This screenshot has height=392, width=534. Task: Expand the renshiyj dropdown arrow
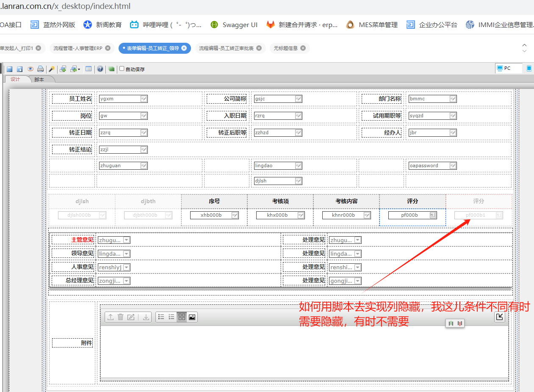click(x=127, y=267)
